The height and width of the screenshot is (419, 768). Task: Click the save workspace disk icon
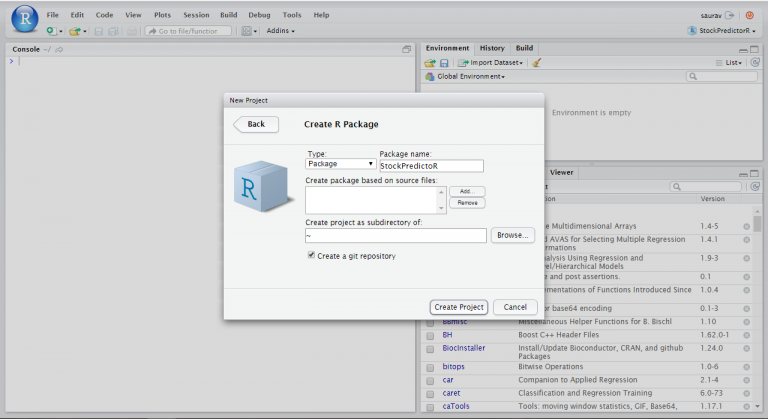444,62
